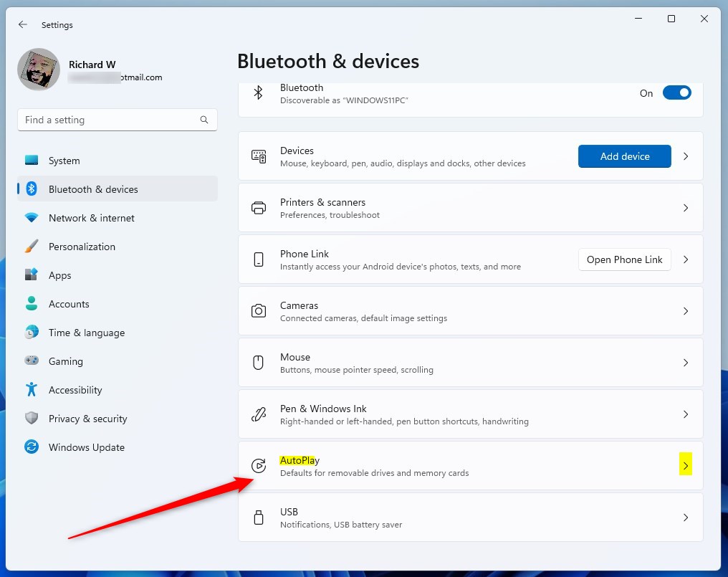Viewport: 728px width, 577px height.
Task: Click the Bluetooth icon in the sidebar
Action: point(32,189)
